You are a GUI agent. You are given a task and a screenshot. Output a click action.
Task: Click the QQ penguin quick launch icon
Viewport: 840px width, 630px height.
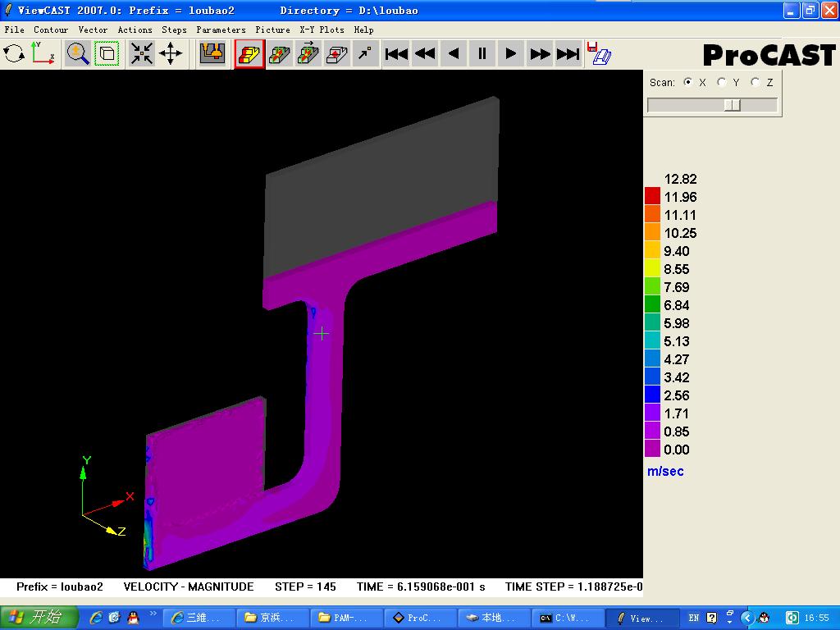coord(133,618)
